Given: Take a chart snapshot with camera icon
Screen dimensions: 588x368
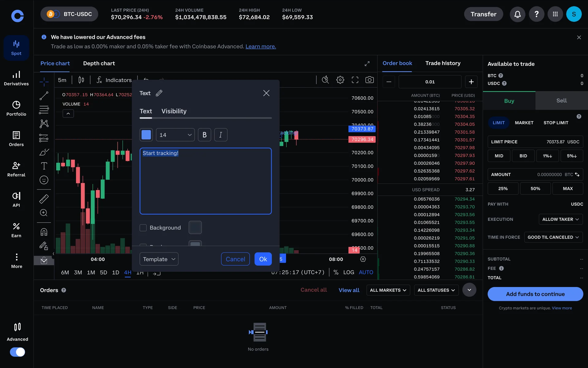Looking at the screenshot, I should pos(369,80).
